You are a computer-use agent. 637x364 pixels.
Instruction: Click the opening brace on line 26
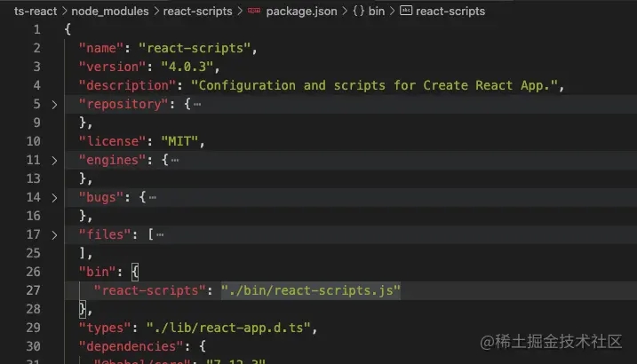coord(135,272)
